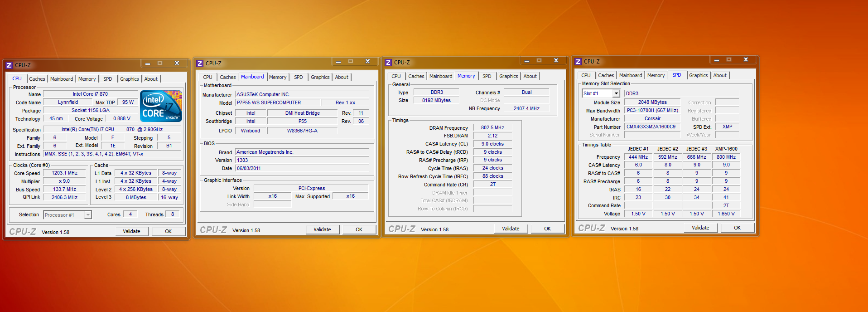Click the XMP-1600 voltage 1.650 V value

(726, 214)
